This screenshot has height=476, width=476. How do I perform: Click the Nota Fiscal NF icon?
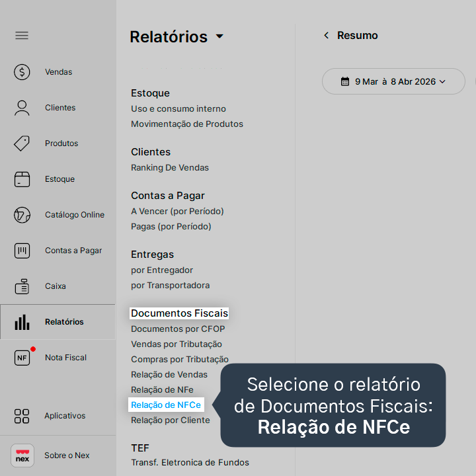coord(22,358)
